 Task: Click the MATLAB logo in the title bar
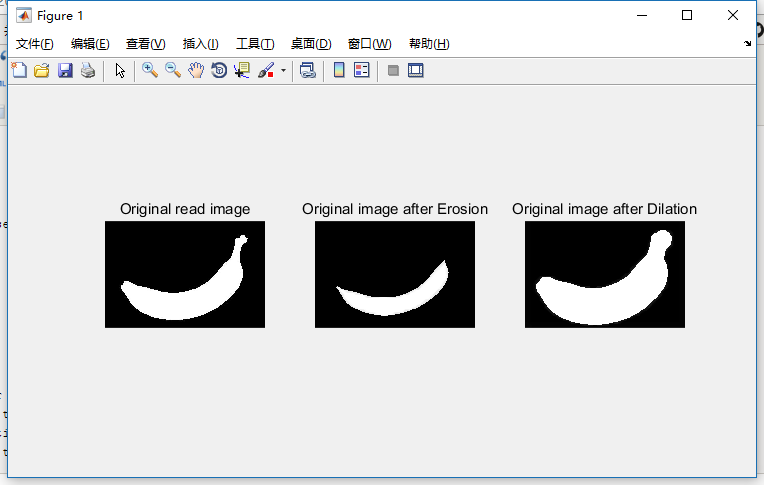pos(23,16)
